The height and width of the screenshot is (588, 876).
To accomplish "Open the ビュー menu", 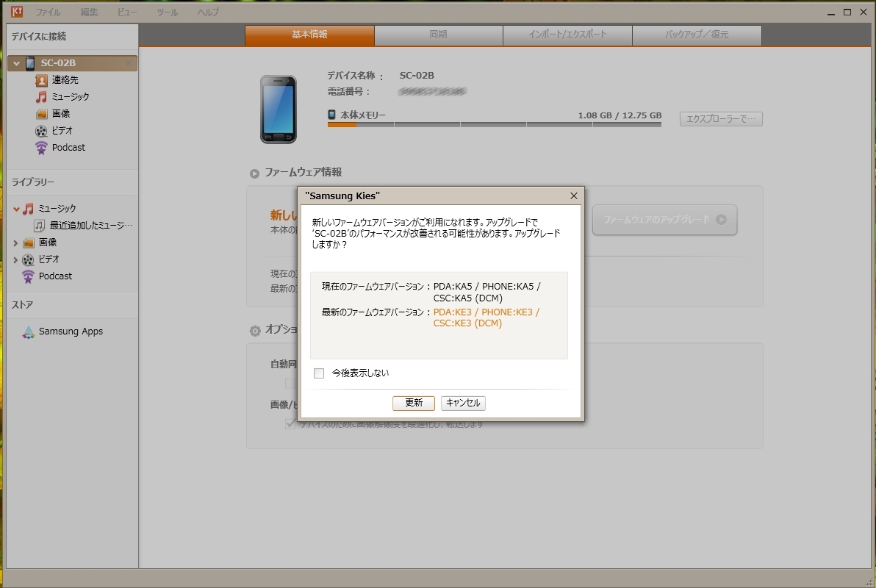I will (x=127, y=12).
